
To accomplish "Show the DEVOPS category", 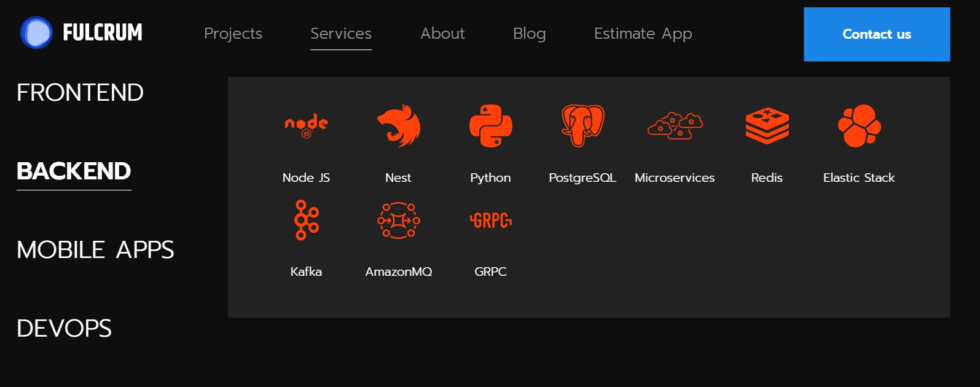I will 64,329.
